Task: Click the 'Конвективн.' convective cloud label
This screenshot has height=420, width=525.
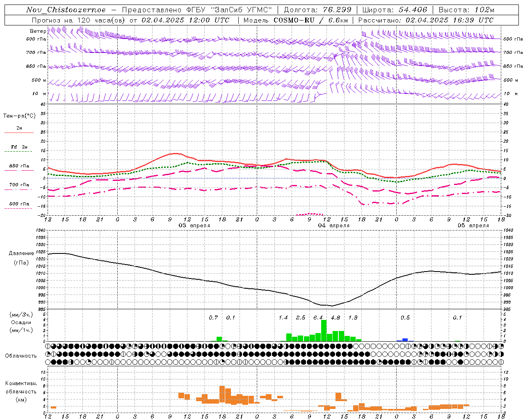Action: pos(21,383)
